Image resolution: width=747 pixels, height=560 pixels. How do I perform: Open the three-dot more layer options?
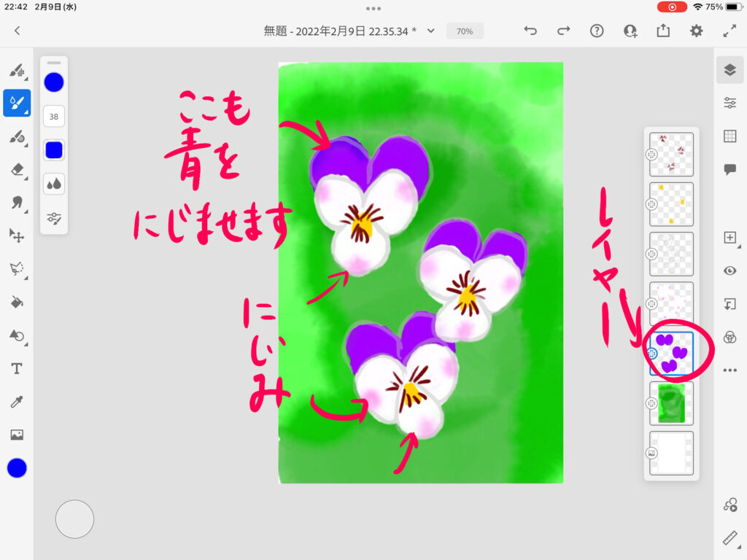point(729,370)
